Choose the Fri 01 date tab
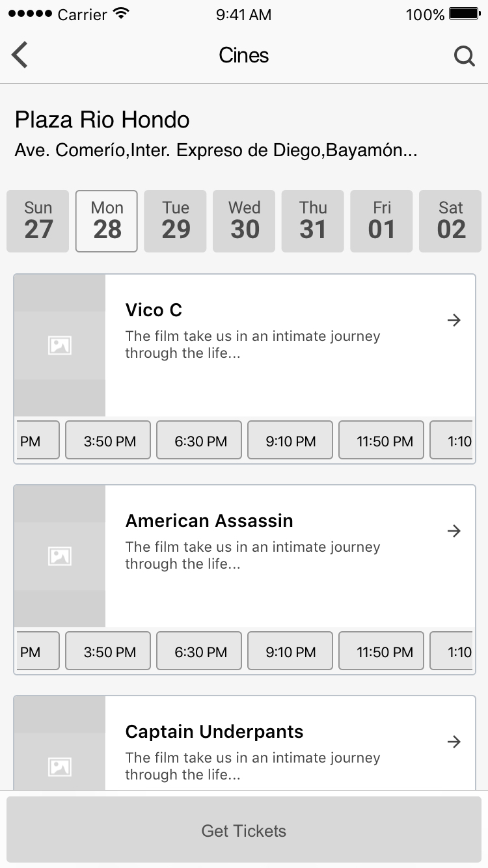Viewport: 488px width, 868px height. [x=381, y=221]
